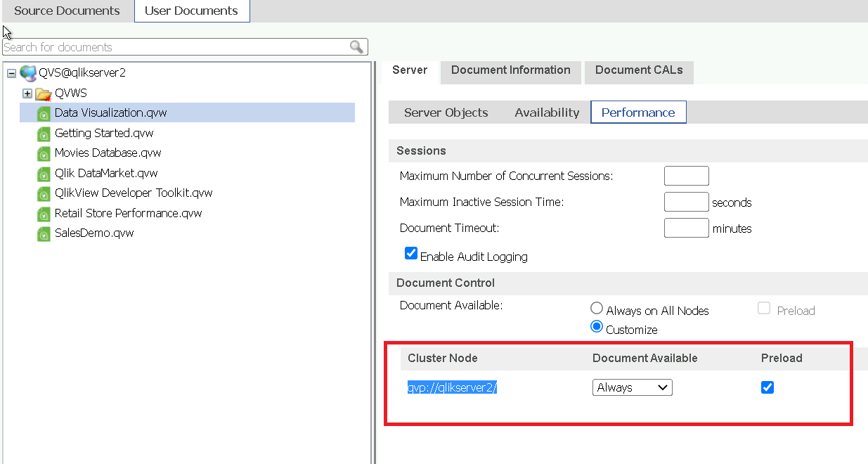Toggle the Preload checkbox beside Always on All Nodes
Image resolution: width=868 pixels, height=464 pixels.
764,309
